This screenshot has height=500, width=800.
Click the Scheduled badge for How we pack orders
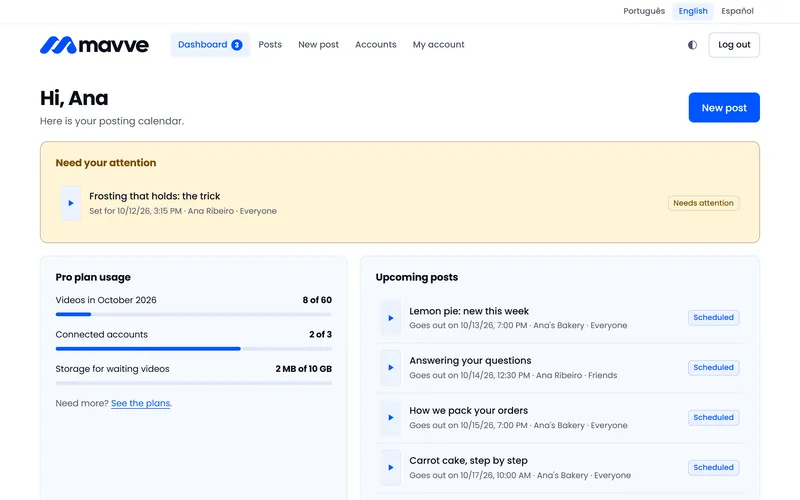click(x=713, y=417)
